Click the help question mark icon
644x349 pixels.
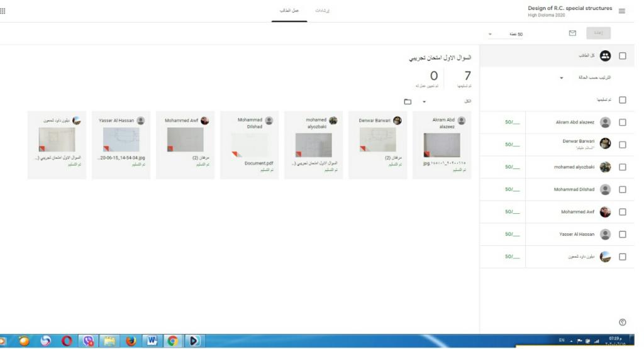pos(622,322)
